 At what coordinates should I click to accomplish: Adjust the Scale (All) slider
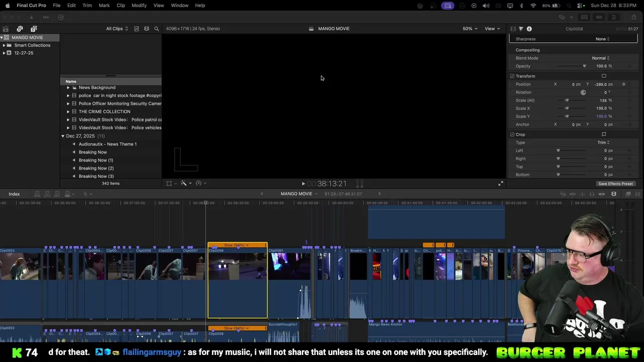[572, 100]
